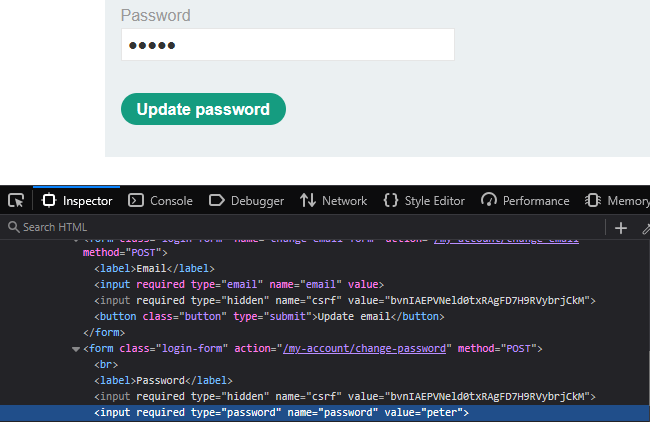Image resolution: width=650 pixels, height=422 pixels.
Task: Select the Password label node in markup
Action: 163,380
